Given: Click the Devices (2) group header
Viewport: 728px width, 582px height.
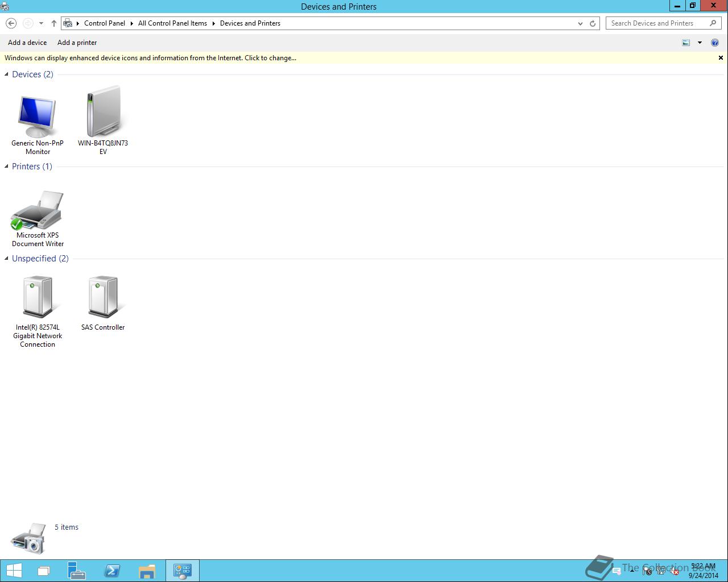Looking at the screenshot, I should pos(32,74).
